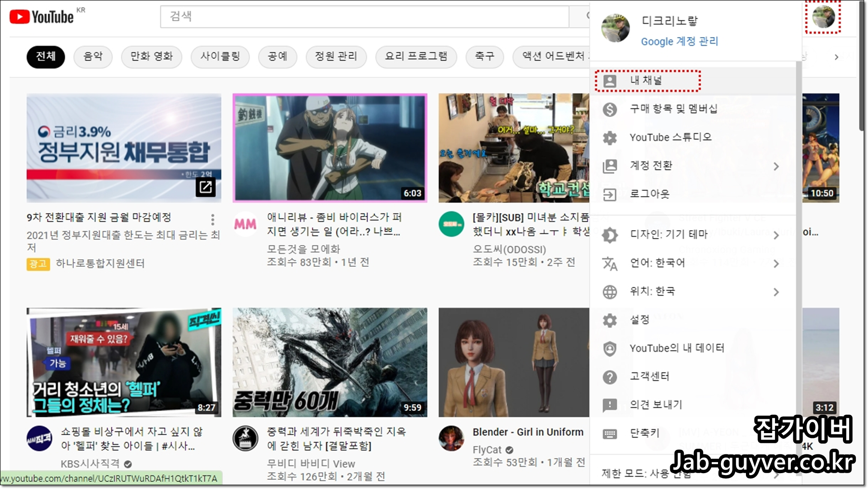Expand the 위치: 한국 submenu
Screen dimensions: 868x489
pos(776,291)
